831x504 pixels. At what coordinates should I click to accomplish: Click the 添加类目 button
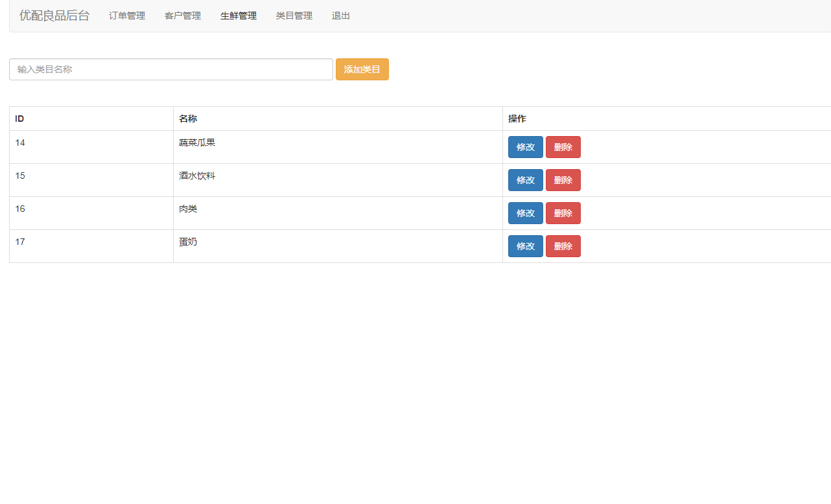362,69
